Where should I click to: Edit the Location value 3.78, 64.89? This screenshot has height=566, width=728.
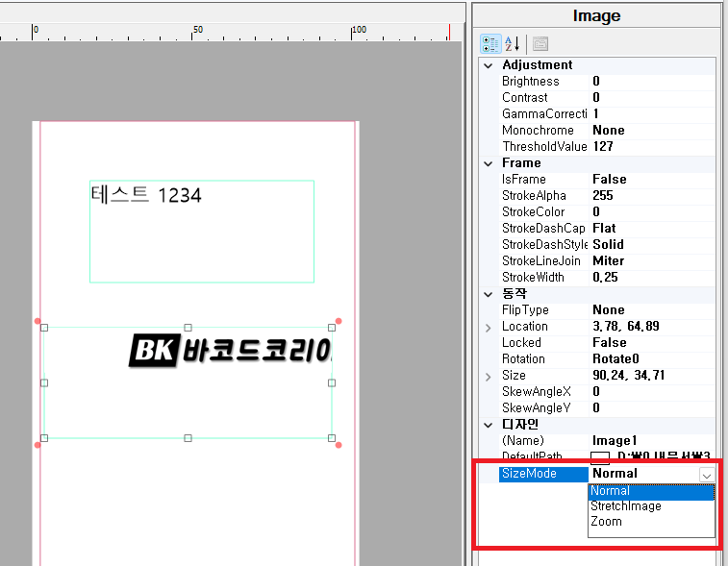pyautogui.click(x=652, y=326)
